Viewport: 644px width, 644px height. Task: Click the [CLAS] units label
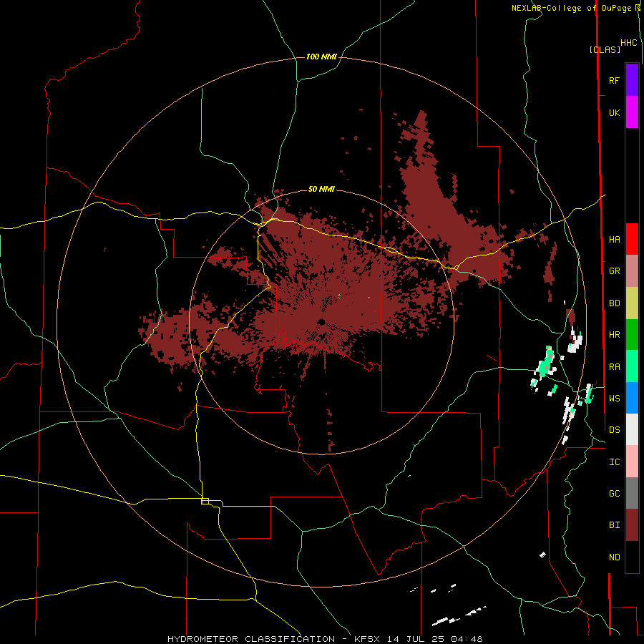[605, 49]
